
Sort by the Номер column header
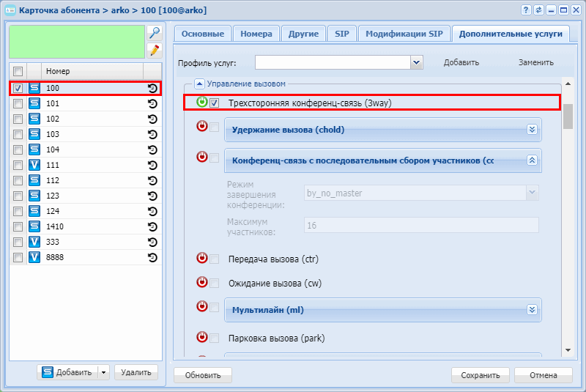pyautogui.click(x=92, y=71)
